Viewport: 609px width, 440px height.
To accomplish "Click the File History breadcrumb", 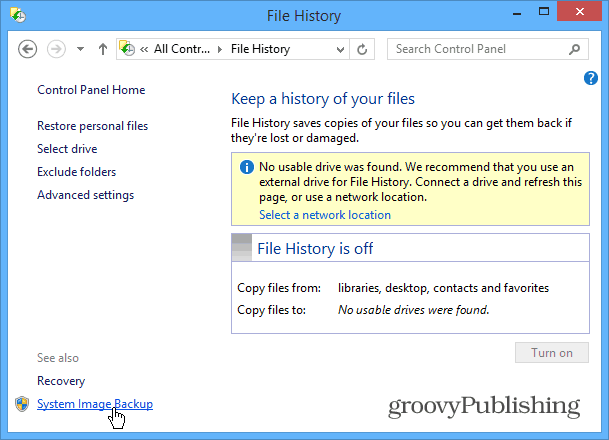I will 260,49.
